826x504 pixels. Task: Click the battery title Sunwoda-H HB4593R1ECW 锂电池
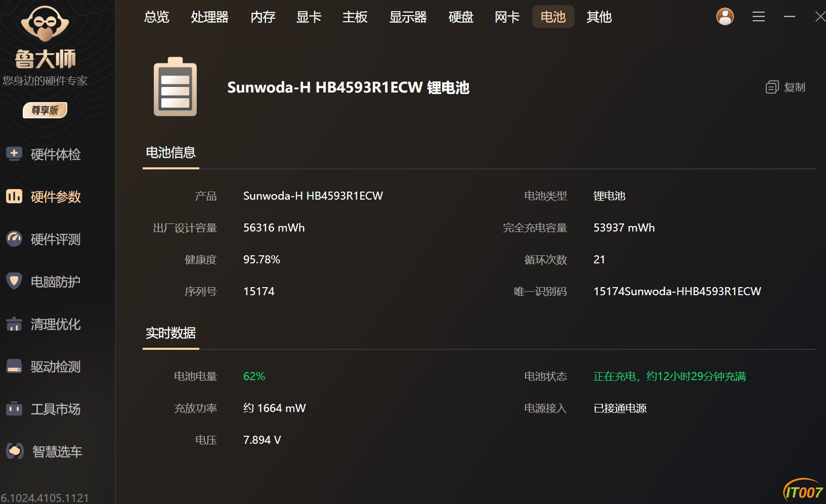(x=349, y=87)
